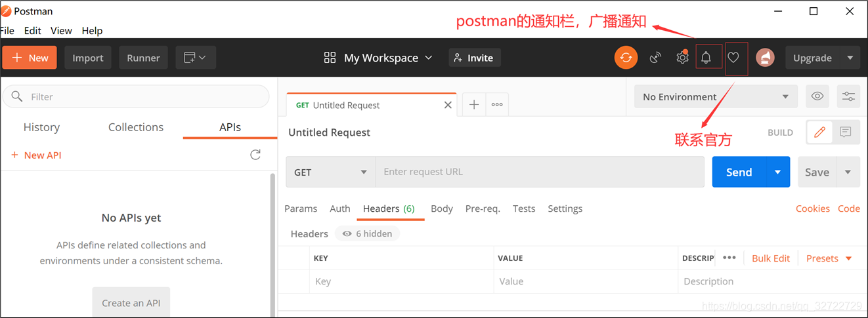The image size is (868, 318).
Task: Switch to build mode pencil icon
Action: (819, 132)
